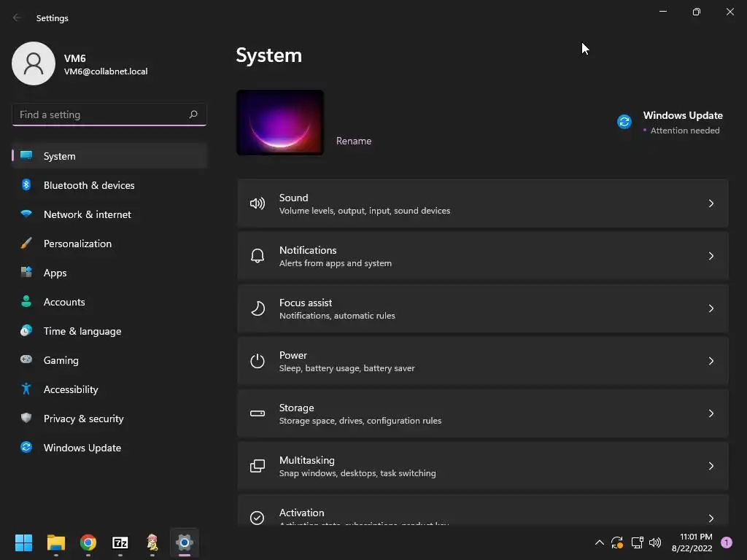Viewport: 747px width, 560px height.
Task: Click the Focus assist moon icon
Action: click(258, 308)
